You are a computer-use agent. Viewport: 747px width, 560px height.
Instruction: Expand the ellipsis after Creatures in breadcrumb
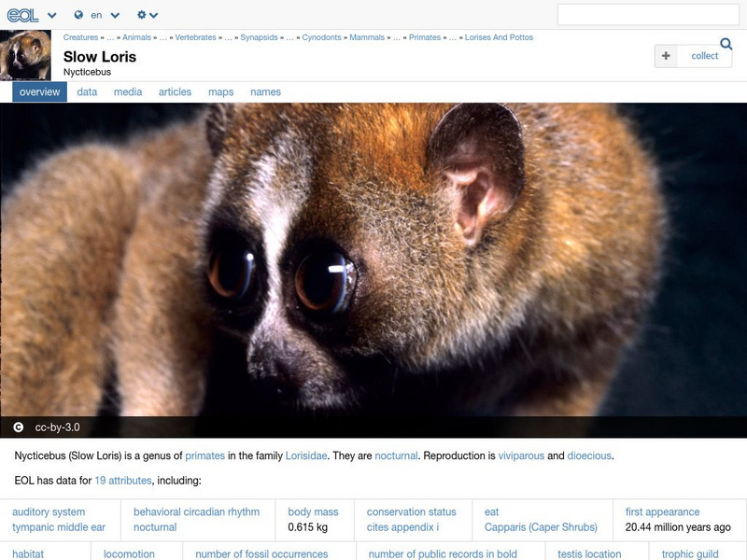(110, 39)
